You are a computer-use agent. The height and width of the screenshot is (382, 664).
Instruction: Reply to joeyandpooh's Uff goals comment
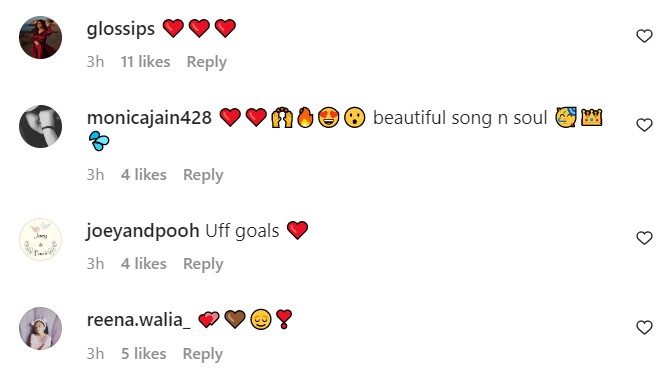203,264
